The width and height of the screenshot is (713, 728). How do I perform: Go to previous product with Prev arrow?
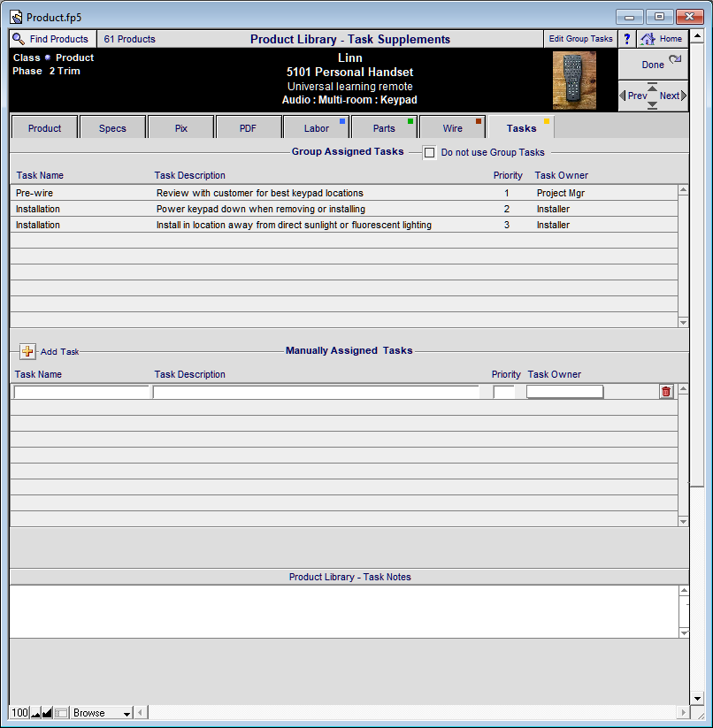(623, 96)
